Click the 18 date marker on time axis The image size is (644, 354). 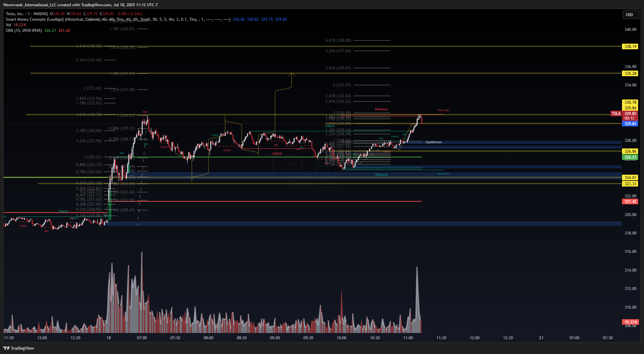coord(109,338)
